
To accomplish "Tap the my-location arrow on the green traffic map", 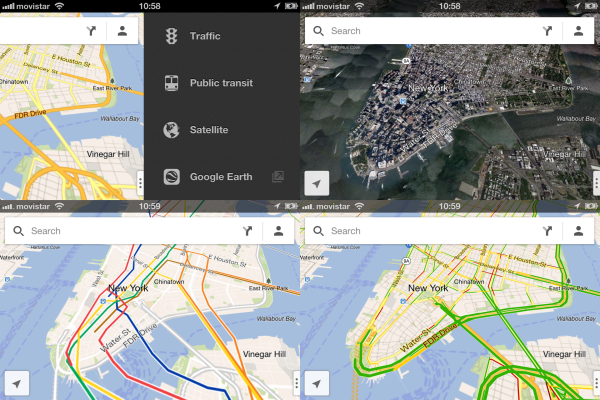I will pos(317,383).
